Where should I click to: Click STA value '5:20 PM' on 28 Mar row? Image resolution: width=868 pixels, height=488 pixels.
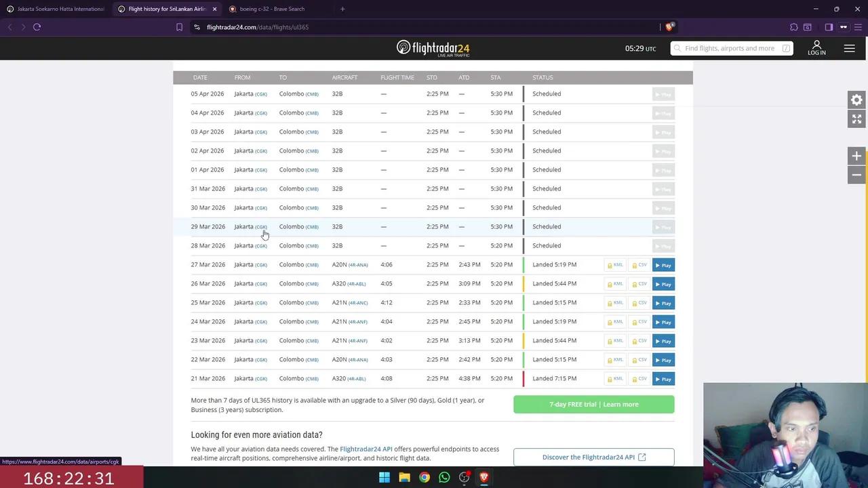click(x=502, y=245)
